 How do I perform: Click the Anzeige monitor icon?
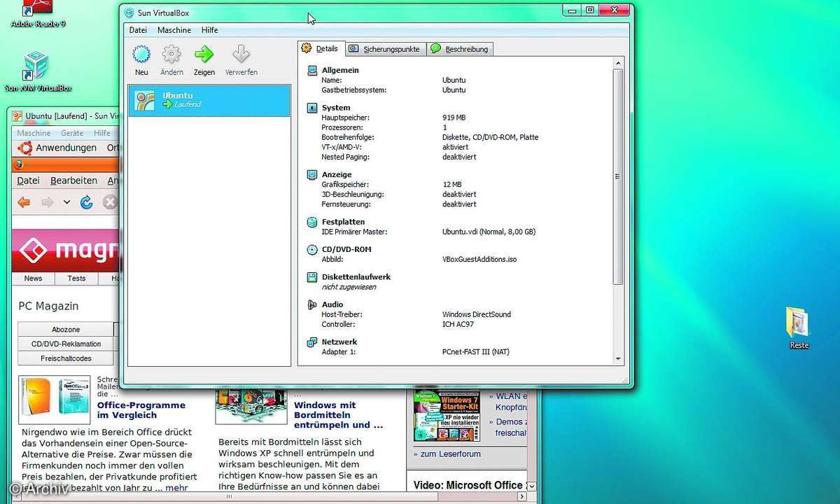pyautogui.click(x=312, y=174)
